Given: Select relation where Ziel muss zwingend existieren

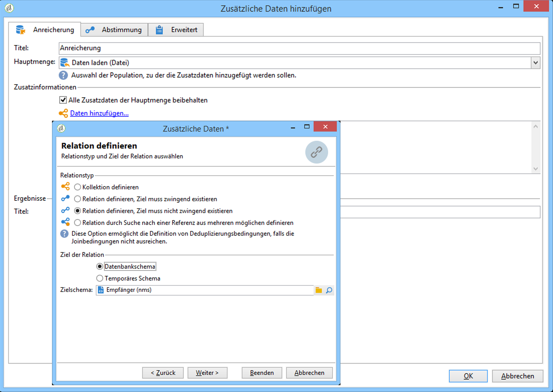Looking at the screenshot, I should pos(77,199).
